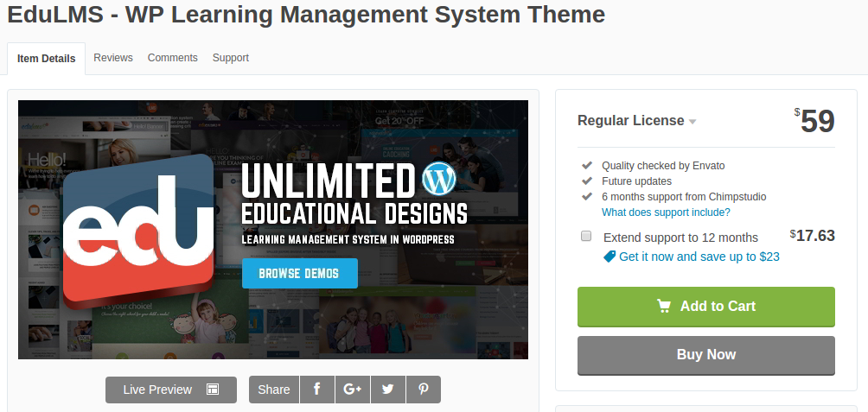Share on Twitter icon
The width and height of the screenshot is (868, 412).
(388, 390)
